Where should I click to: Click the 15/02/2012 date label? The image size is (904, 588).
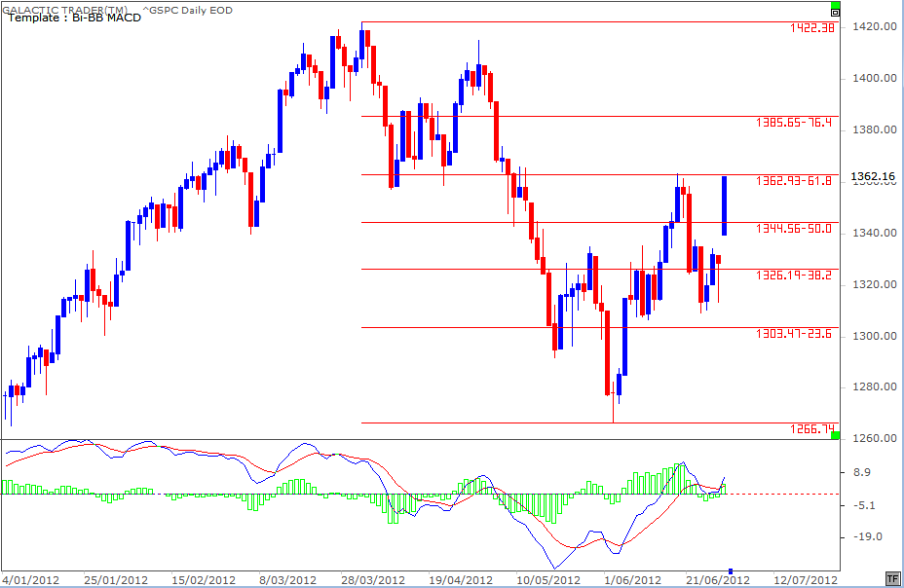click(x=204, y=579)
